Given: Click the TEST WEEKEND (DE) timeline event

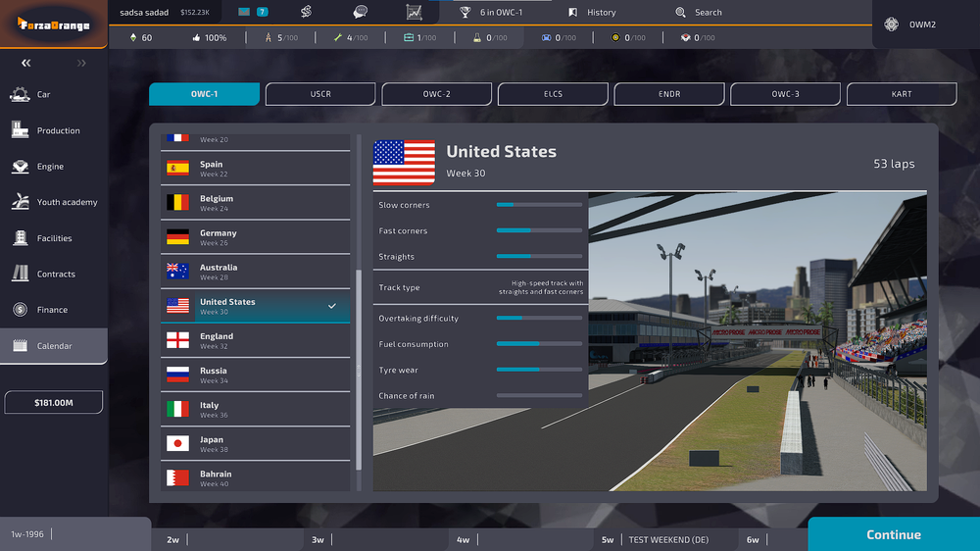Looking at the screenshot, I should pos(668,540).
